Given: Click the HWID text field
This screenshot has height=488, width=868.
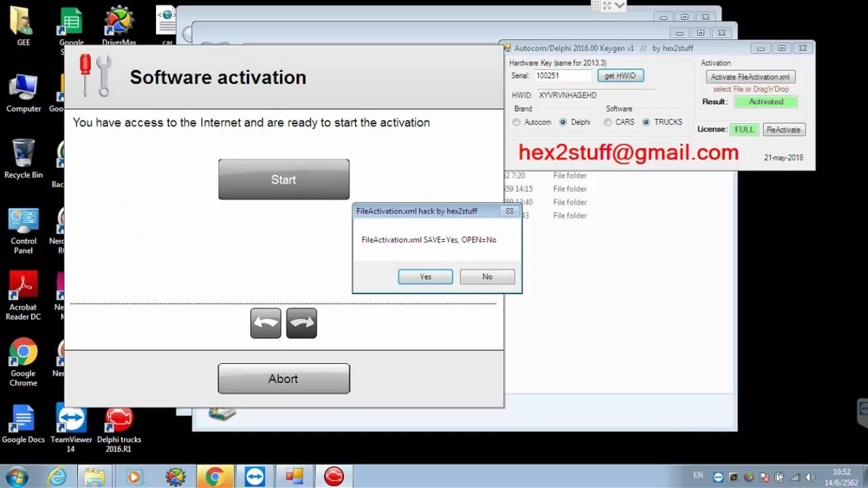Looking at the screenshot, I should (595, 96).
